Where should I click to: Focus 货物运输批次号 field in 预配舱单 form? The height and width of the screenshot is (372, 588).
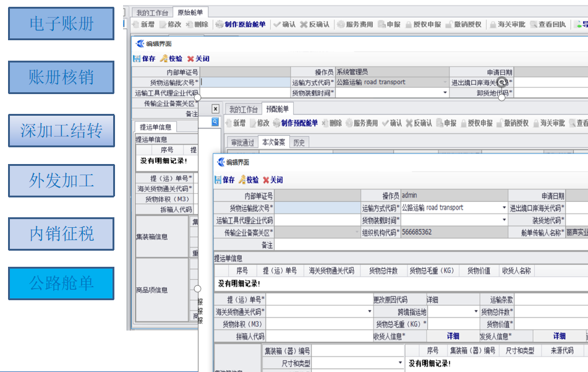point(317,207)
